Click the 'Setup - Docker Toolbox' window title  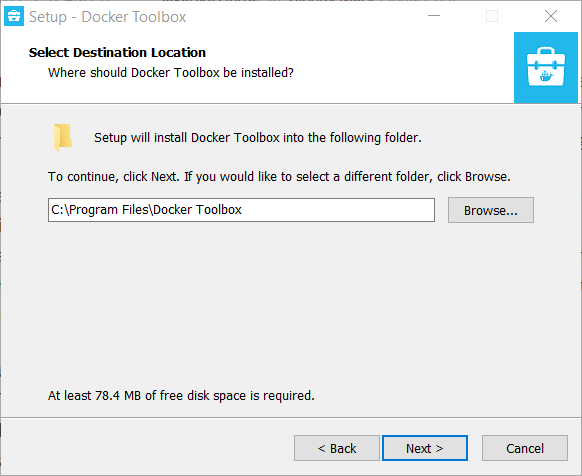pyautogui.click(x=108, y=17)
